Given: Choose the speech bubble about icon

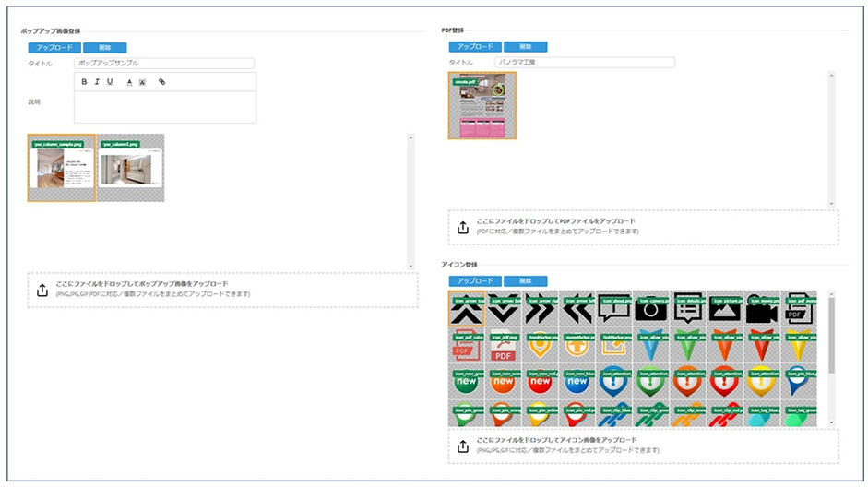Looking at the screenshot, I should pyautogui.click(x=613, y=309).
